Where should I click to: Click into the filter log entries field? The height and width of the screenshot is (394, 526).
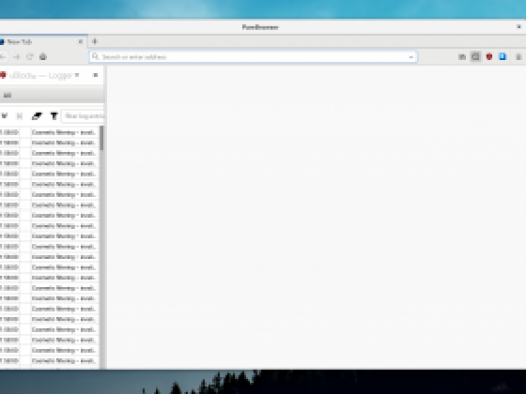click(x=83, y=116)
